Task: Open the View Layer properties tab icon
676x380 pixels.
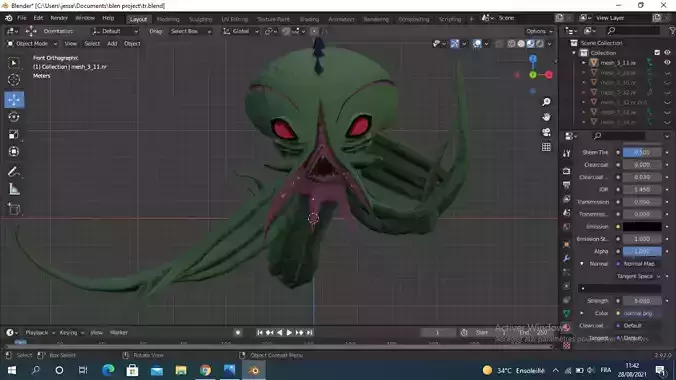Action: (566, 199)
